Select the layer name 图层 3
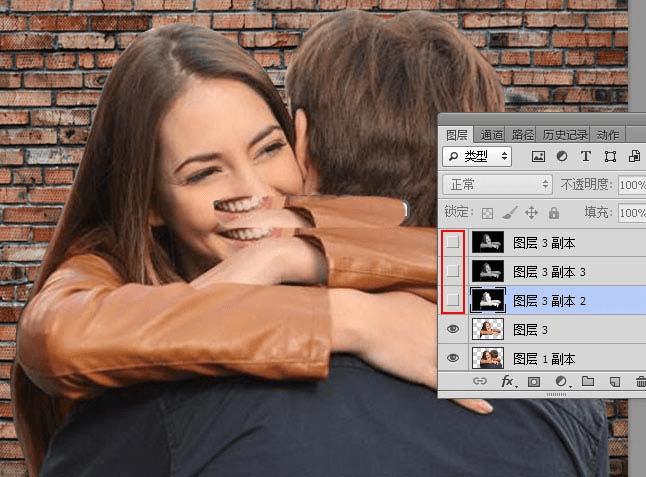The image size is (646, 477). coord(530,330)
